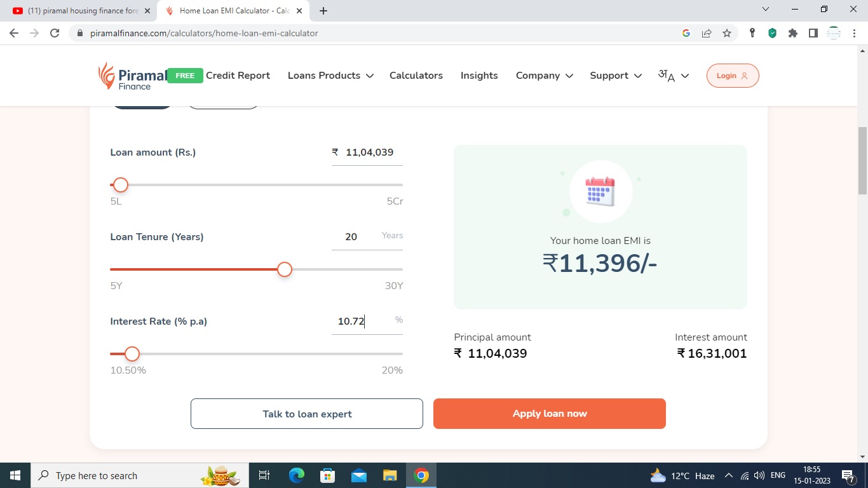Go to the Calculators menu item
The image size is (868, 488).
pyautogui.click(x=416, y=76)
